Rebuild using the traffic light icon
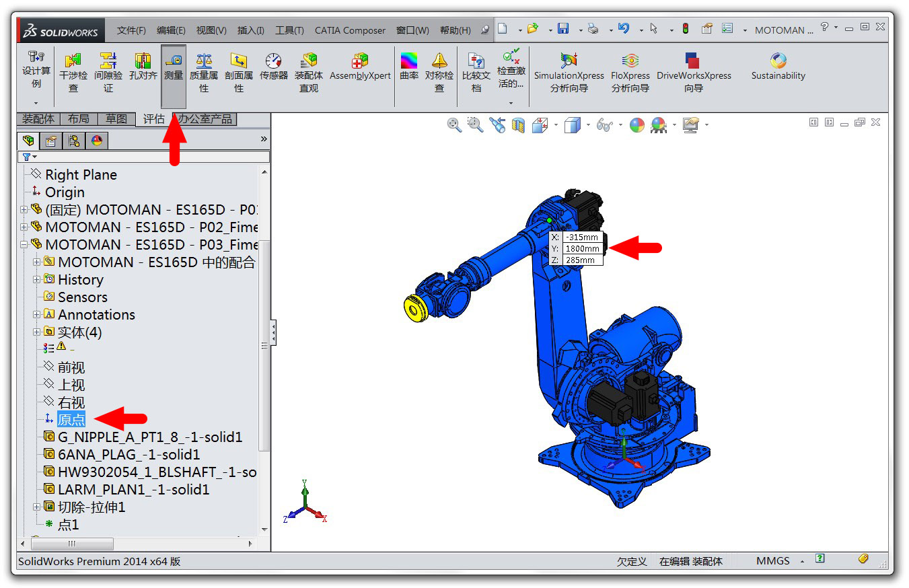 pyautogui.click(x=686, y=29)
